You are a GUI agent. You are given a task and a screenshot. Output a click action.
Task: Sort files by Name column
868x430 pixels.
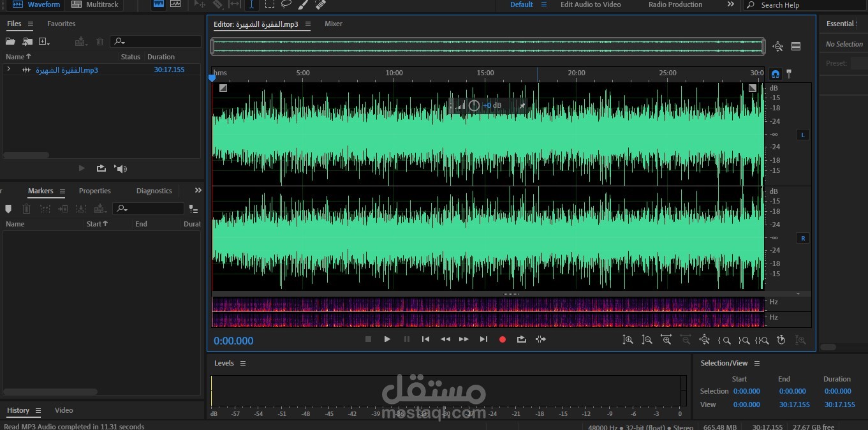click(18, 57)
